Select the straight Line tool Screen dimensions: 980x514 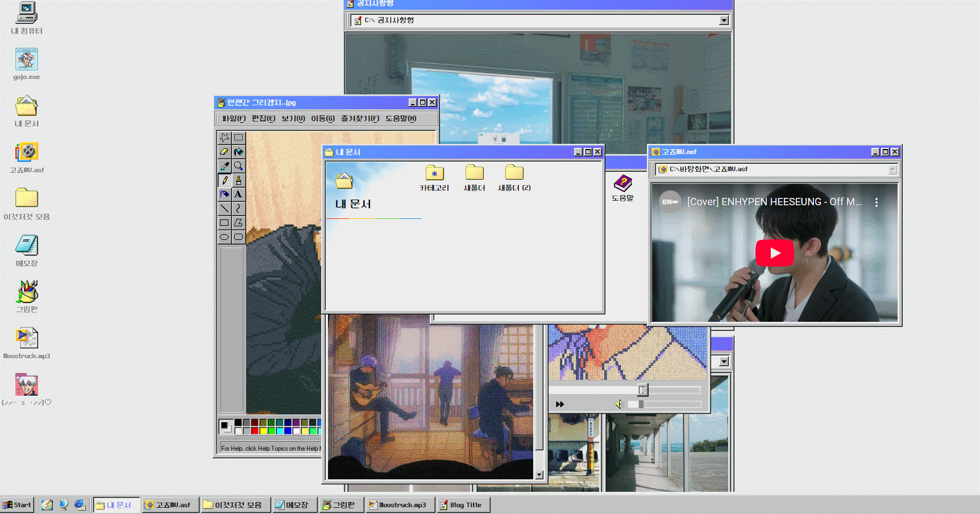tap(225, 209)
